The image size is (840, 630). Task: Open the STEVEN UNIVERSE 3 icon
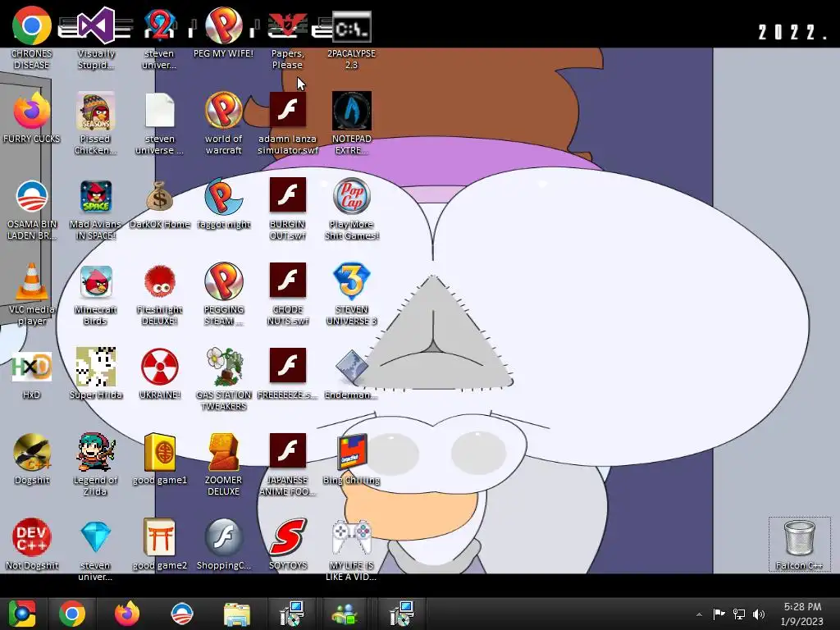click(351, 281)
